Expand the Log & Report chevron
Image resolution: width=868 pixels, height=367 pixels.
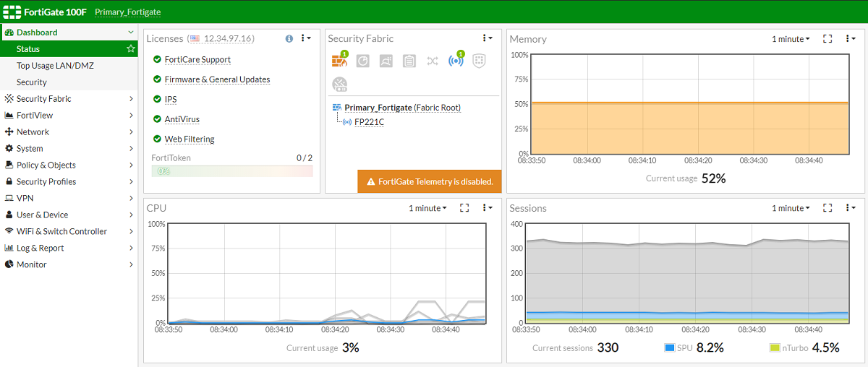131,249
